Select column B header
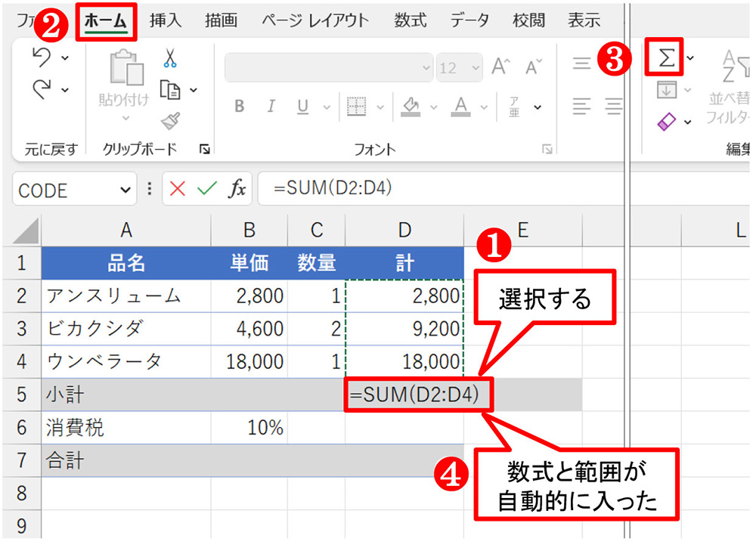The height and width of the screenshot is (551, 756). [x=249, y=231]
